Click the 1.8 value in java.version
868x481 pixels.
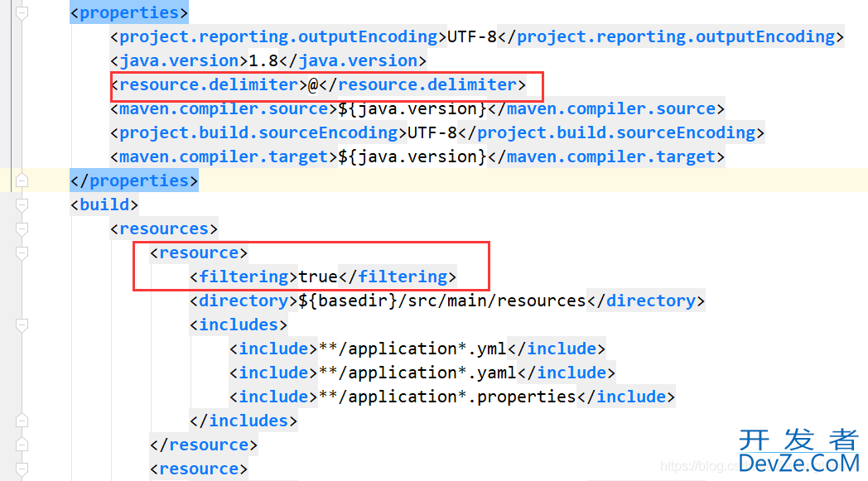click(263, 61)
